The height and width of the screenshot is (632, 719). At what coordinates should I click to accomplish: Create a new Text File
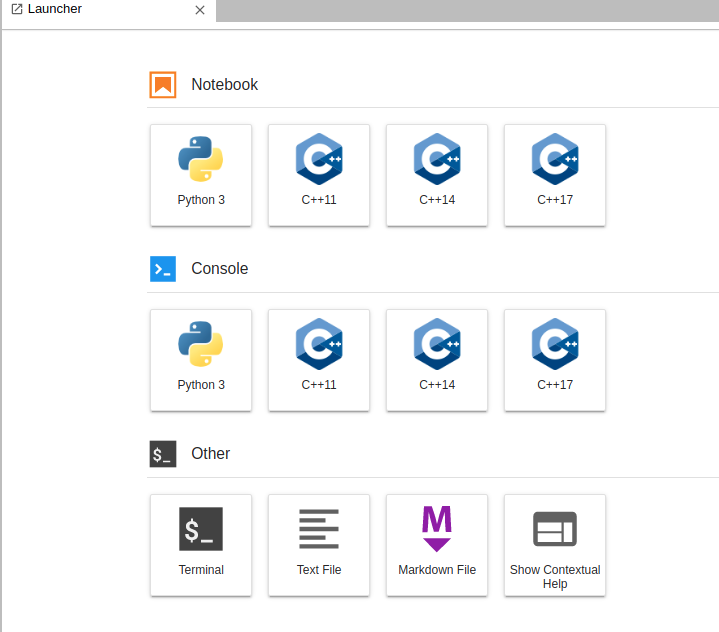pos(319,545)
